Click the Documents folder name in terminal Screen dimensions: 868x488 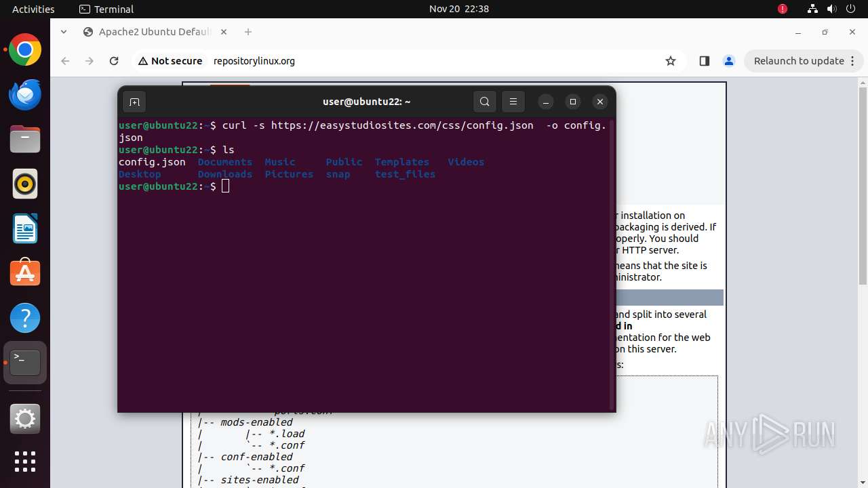[x=225, y=162]
